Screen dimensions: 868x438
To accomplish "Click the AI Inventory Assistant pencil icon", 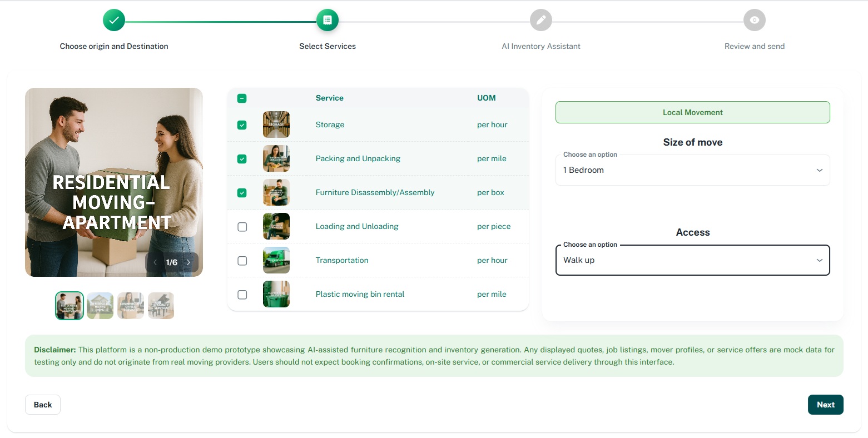I will pyautogui.click(x=540, y=21).
